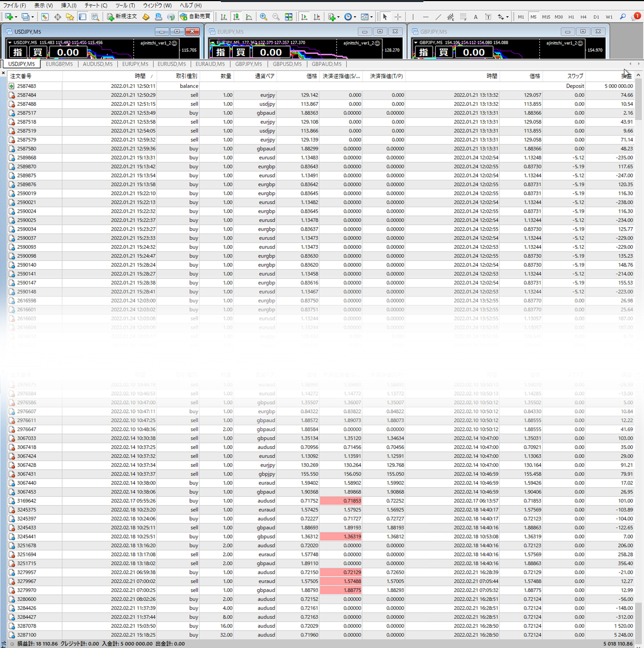Draw a trendline with the line tool

pos(438,17)
